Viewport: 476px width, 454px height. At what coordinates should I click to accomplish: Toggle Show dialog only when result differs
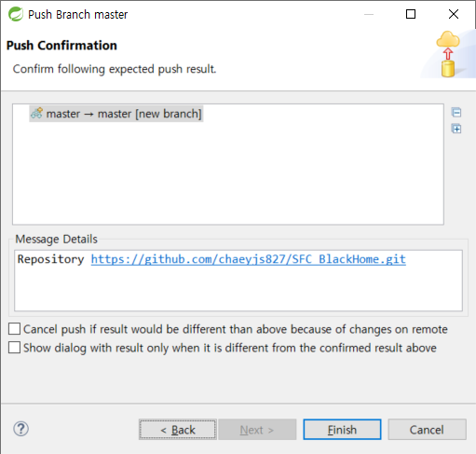tap(14, 348)
